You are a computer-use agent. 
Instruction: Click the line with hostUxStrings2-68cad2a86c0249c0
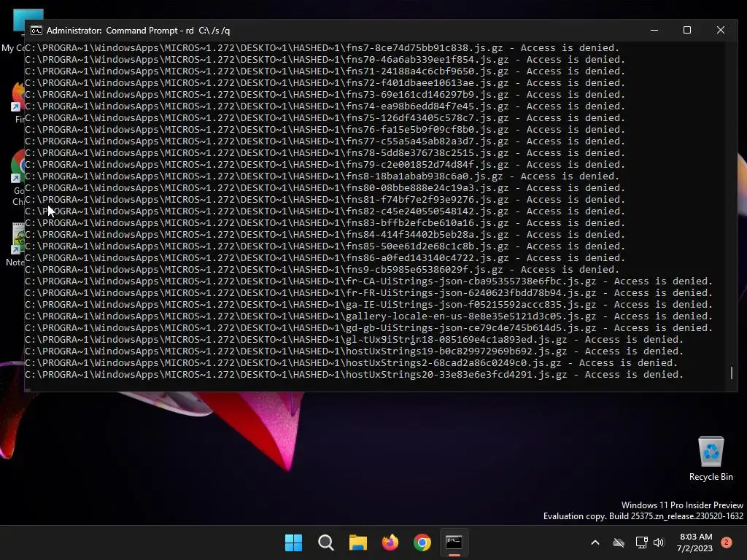(x=351, y=363)
